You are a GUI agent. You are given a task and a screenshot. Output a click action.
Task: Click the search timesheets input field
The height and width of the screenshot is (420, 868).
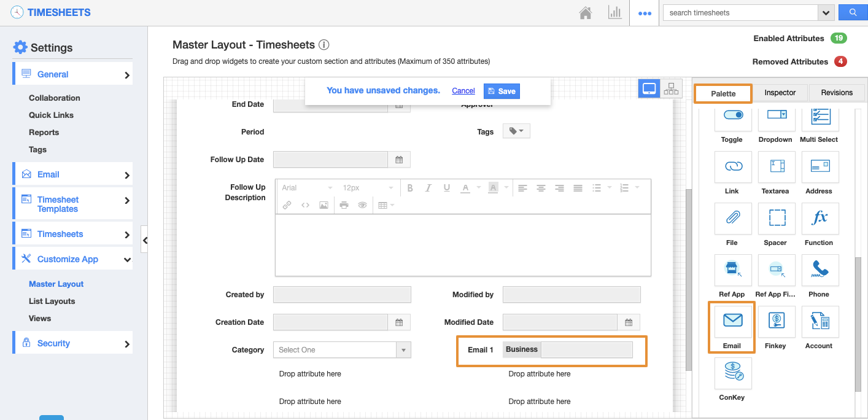pyautogui.click(x=740, y=13)
